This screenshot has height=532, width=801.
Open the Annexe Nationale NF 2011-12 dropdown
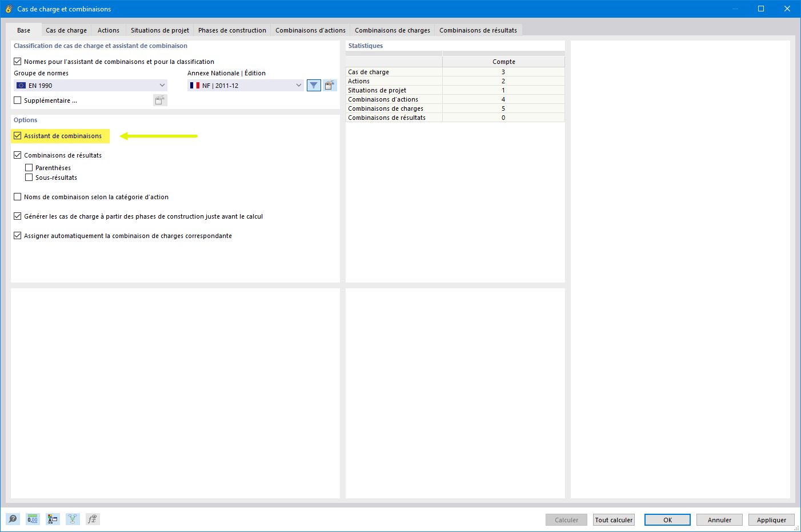[246, 86]
